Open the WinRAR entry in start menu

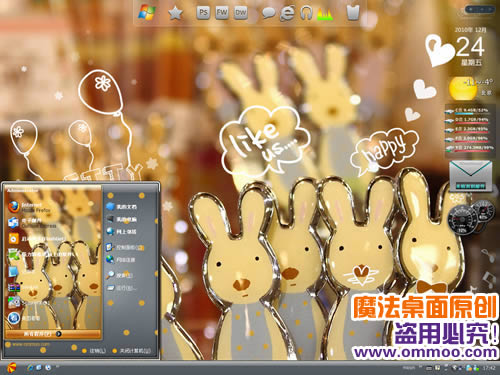point(23,287)
